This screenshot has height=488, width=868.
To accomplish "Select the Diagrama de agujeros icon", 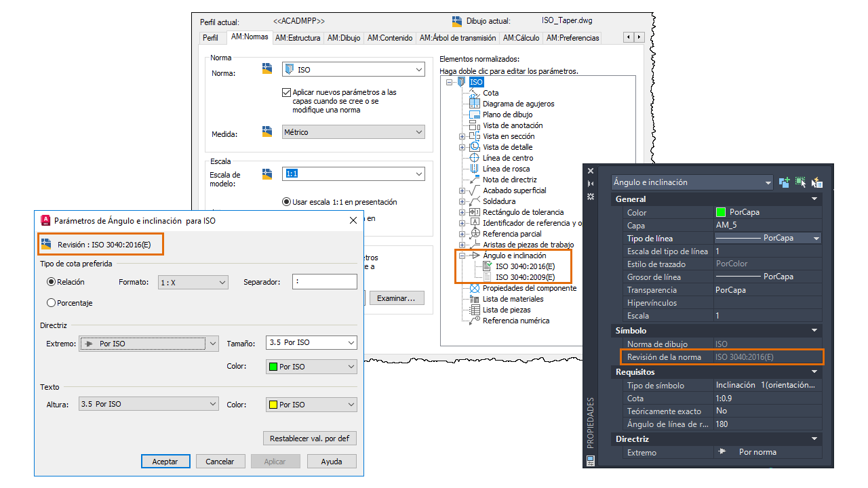I will click(x=475, y=104).
